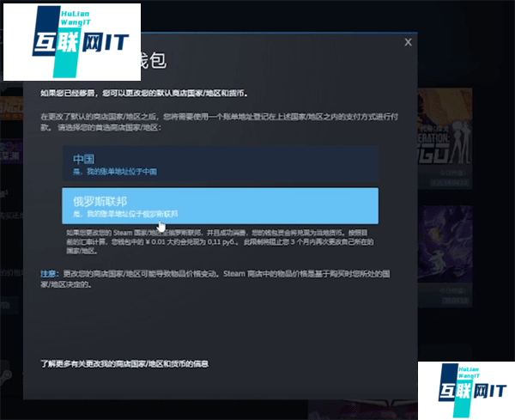Click the text 是，我的账单地址位于俄罗斯联邦
The image size is (515, 420).
click(125, 213)
